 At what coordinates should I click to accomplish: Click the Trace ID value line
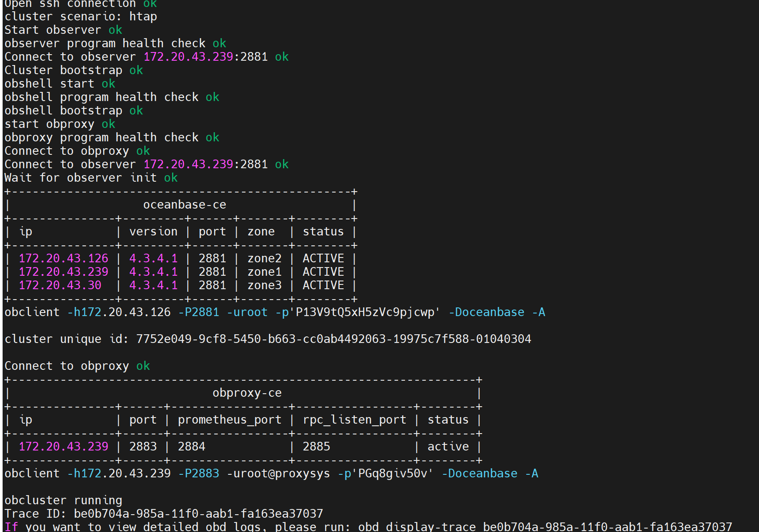(x=164, y=514)
